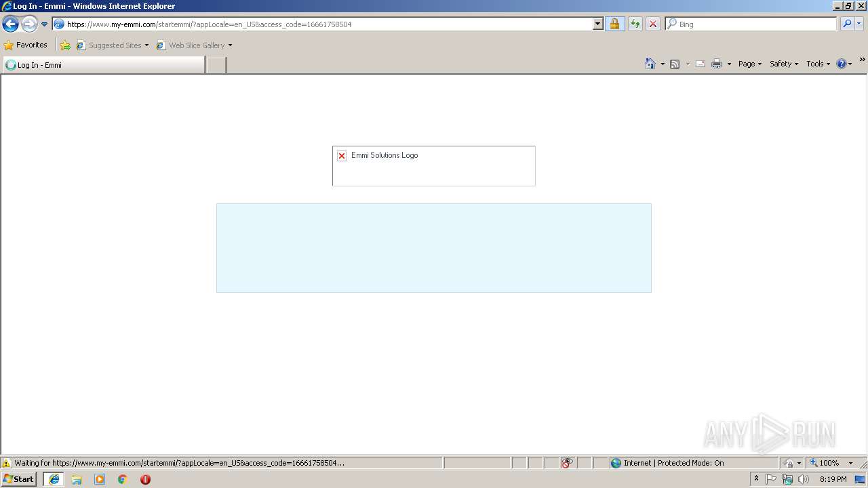Launch Windows Media Player from taskbar
The image size is (868, 488).
click(100, 479)
